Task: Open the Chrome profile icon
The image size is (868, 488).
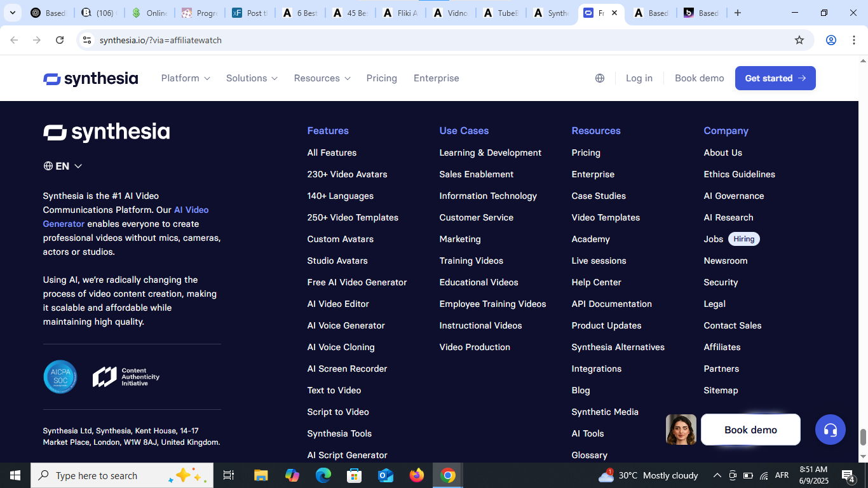Action: pos(831,40)
